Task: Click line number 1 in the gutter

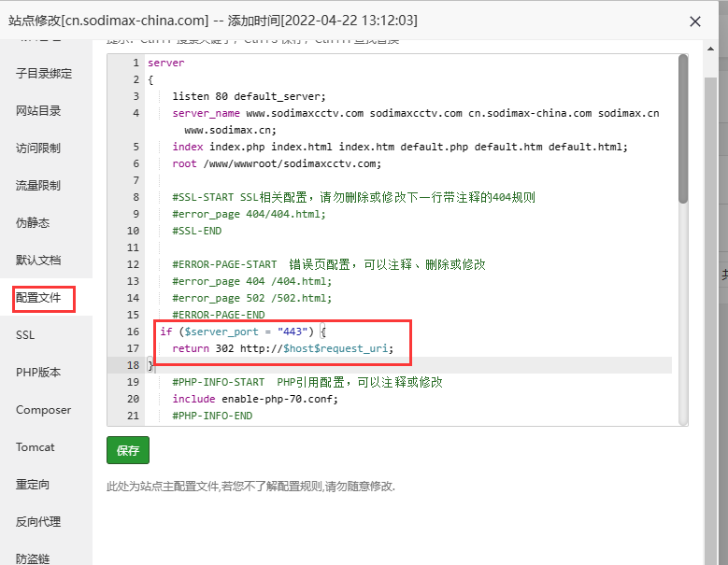Action: tap(136, 63)
